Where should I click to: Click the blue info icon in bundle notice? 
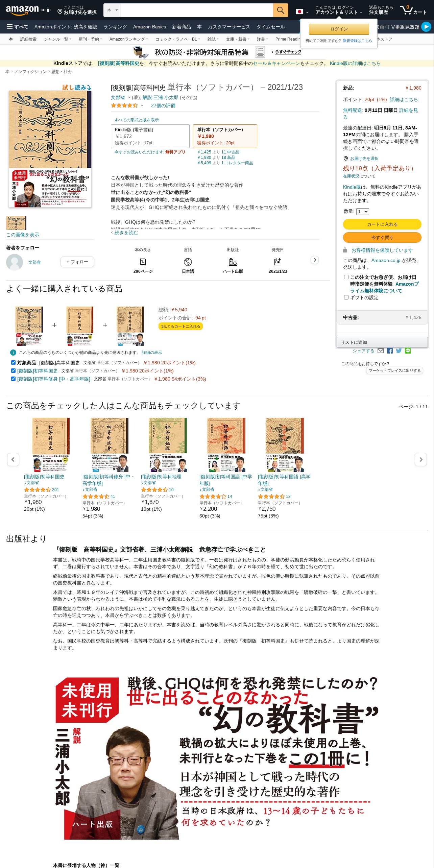pos(13,353)
